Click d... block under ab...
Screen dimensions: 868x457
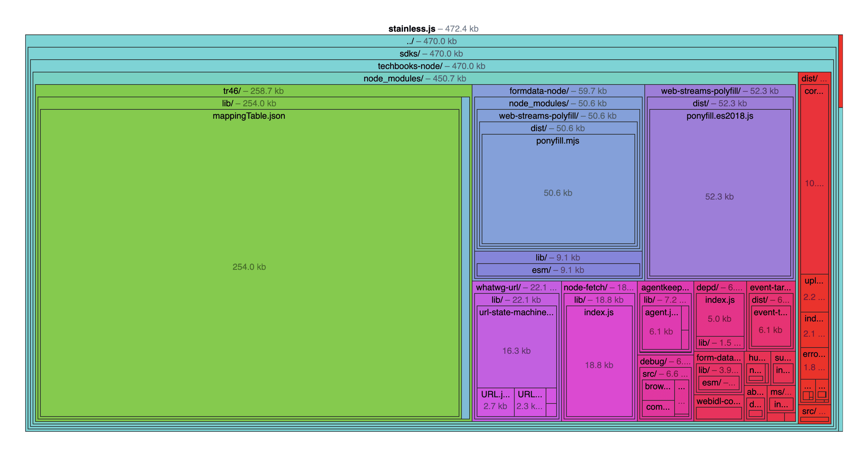click(x=756, y=408)
